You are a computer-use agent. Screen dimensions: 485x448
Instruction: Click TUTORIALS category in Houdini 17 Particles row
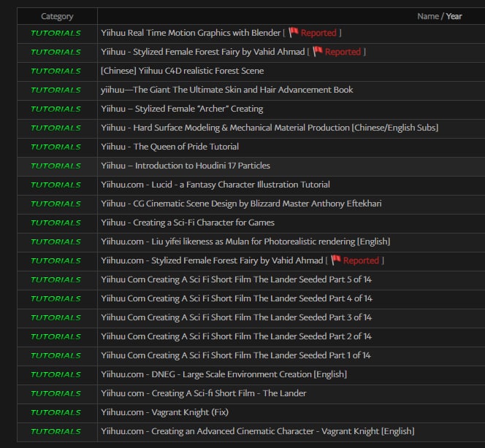coord(56,166)
